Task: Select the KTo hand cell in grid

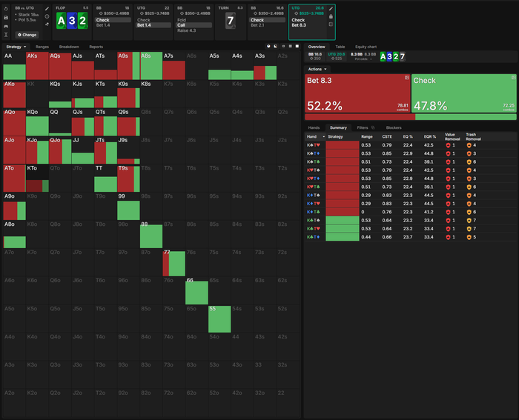Action: pos(37,178)
